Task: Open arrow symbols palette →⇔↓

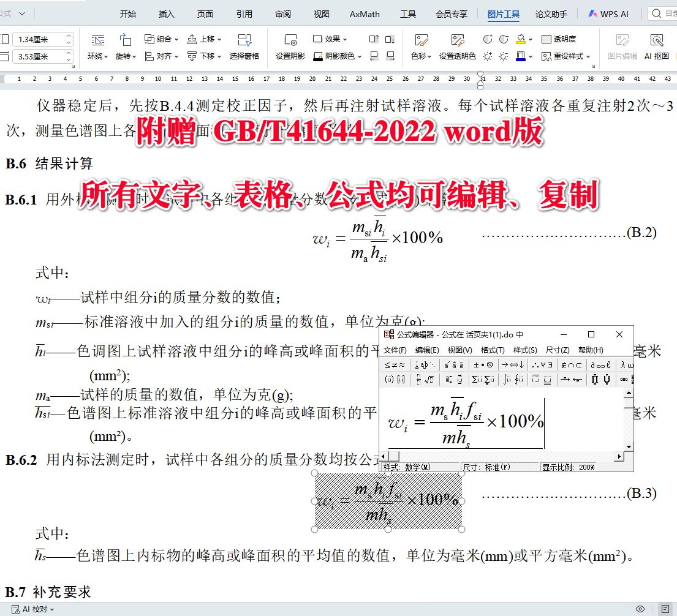Action: [x=513, y=365]
